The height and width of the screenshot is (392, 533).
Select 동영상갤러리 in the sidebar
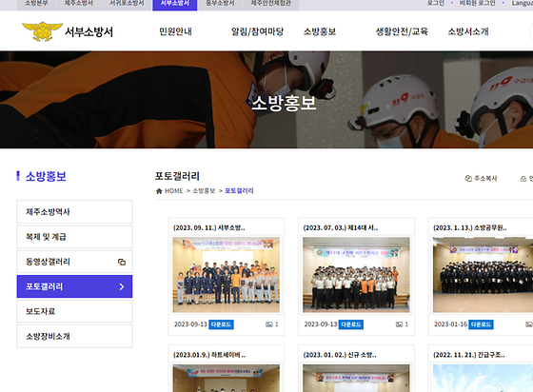tap(74, 262)
